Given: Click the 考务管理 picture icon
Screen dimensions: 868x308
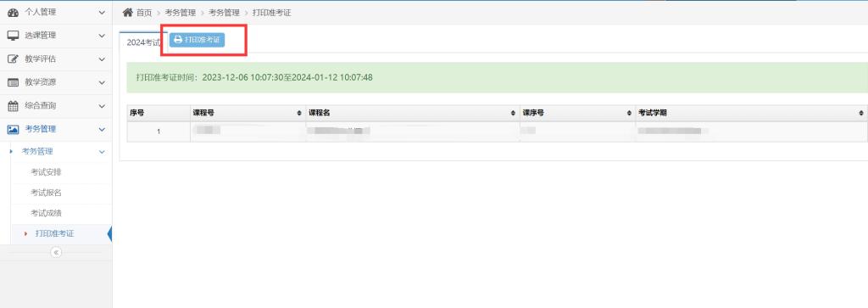Looking at the screenshot, I should [x=14, y=129].
